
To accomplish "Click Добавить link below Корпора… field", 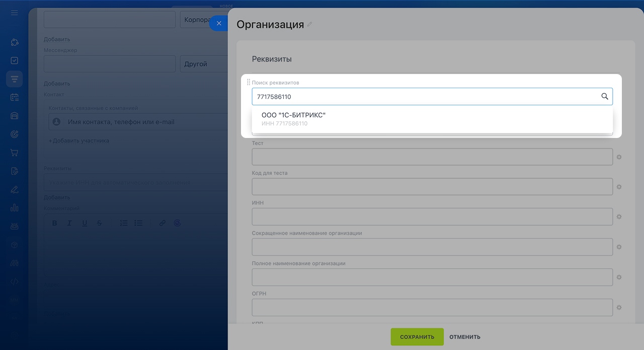I will (57, 39).
